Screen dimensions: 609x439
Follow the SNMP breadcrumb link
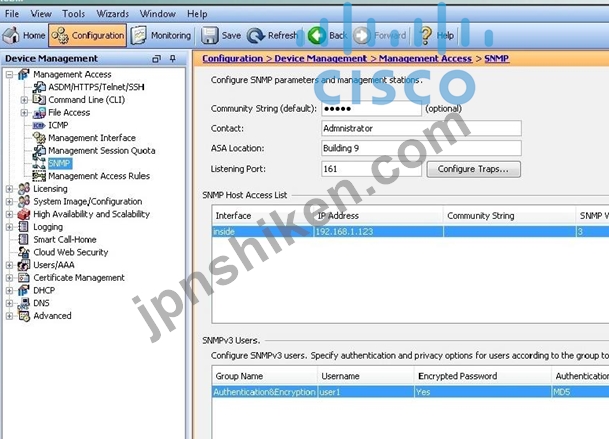pos(496,59)
